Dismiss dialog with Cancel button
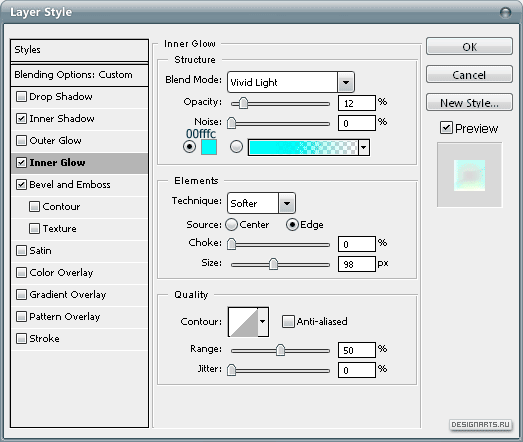This screenshot has width=523, height=442. pyautogui.click(x=469, y=74)
